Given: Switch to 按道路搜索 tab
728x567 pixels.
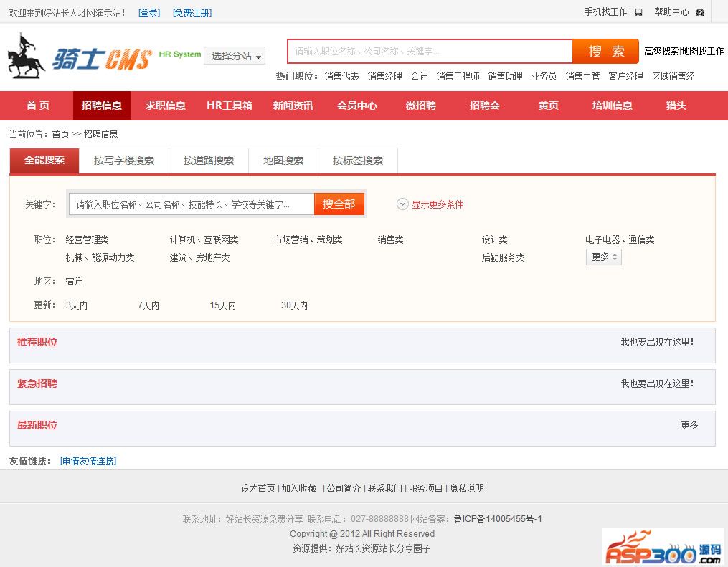Looking at the screenshot, I should (209, 161).
